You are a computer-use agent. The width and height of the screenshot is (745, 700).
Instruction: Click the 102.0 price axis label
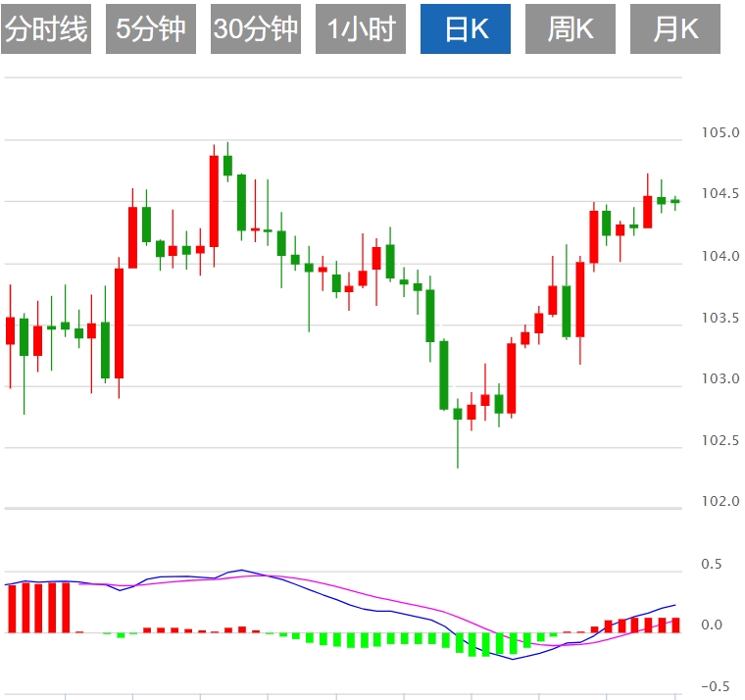[720, 501]
